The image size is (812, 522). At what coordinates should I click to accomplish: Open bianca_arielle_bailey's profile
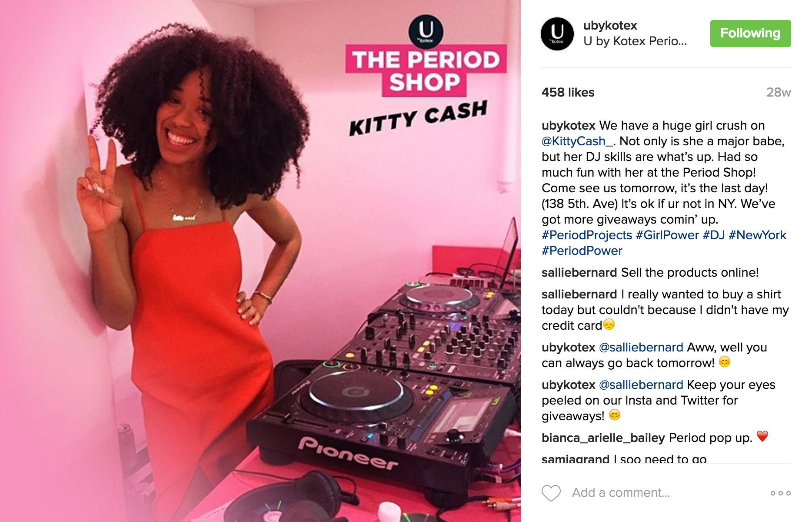coord(603,438)
